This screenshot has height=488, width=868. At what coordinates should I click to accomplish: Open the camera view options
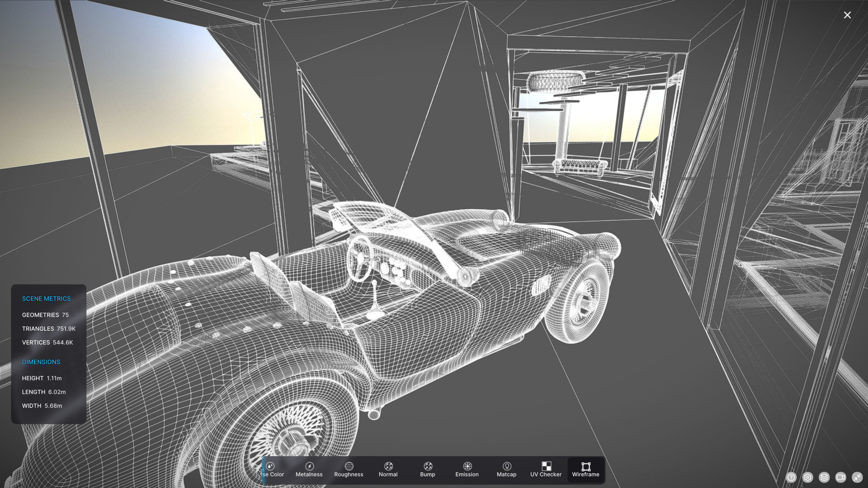(841, 477)
